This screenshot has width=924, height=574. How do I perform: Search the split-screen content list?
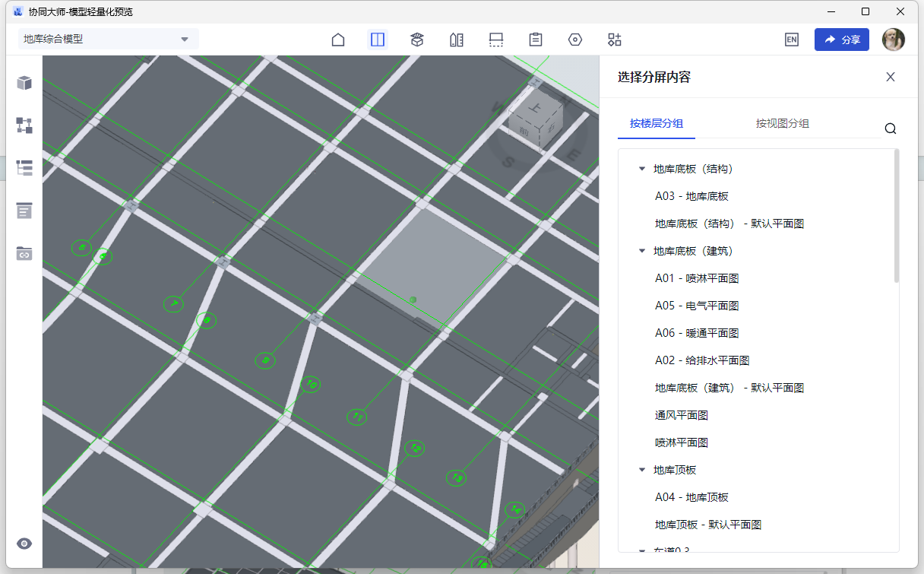(891, 128)
